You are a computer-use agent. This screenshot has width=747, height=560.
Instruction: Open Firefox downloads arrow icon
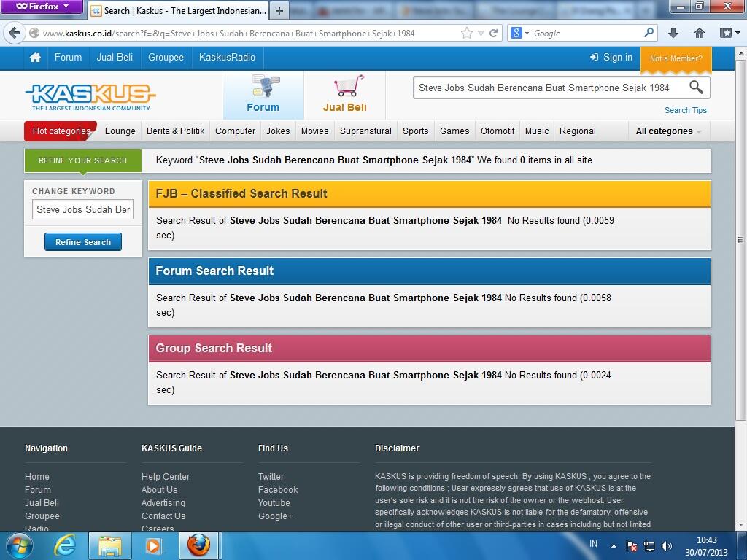pyautogui.click(x=673, y=33)
